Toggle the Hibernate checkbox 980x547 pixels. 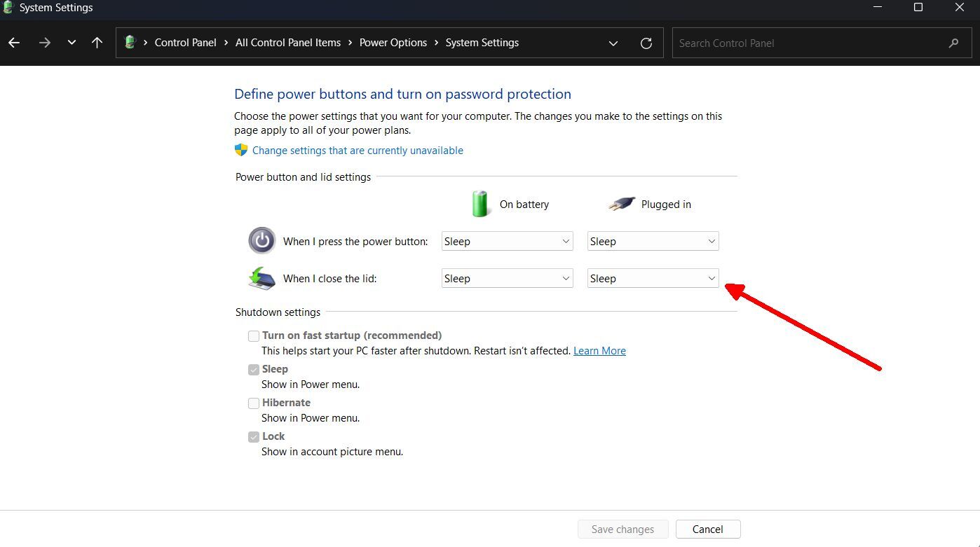(254, 403)
